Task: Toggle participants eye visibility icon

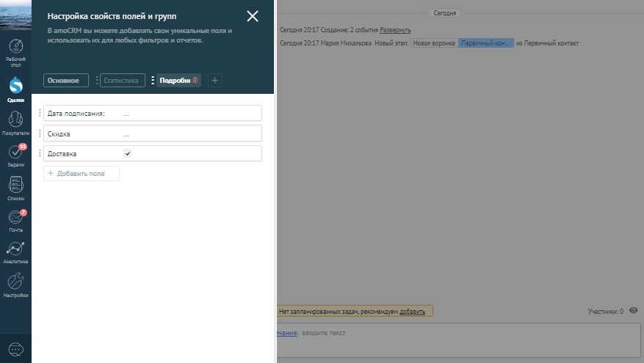Action: pos(633,311)
